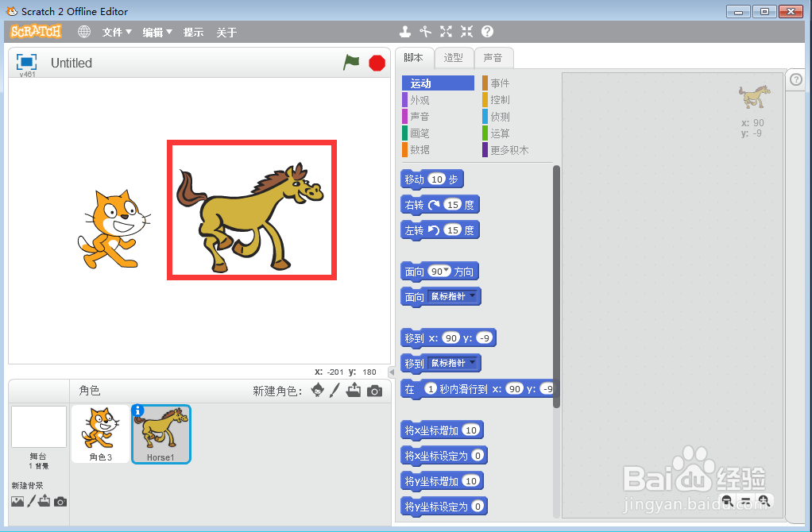Click the blocks palette scrollbar
The image size is (812, 532).
556,286
